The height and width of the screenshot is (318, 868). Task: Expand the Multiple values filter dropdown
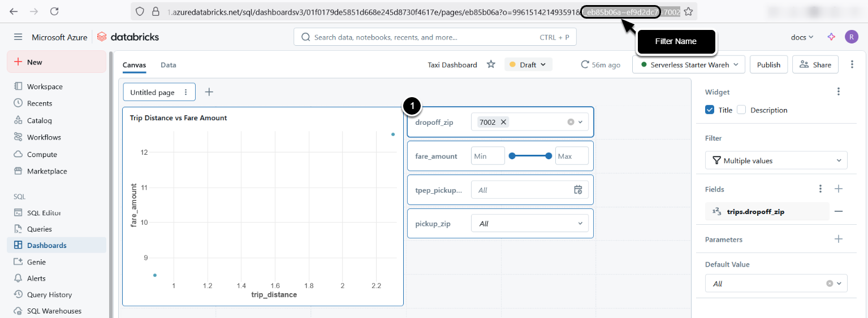point(776,161)
